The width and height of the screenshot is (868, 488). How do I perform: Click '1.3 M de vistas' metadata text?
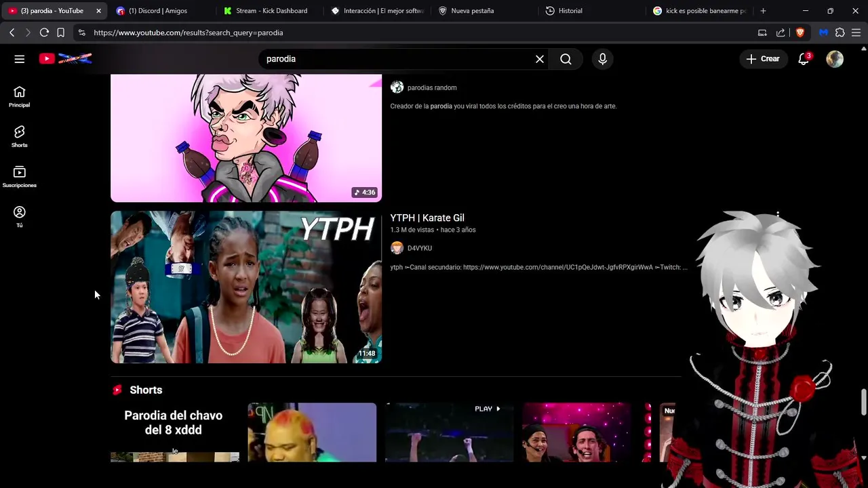pyautogui.click(x=413, y=230)
